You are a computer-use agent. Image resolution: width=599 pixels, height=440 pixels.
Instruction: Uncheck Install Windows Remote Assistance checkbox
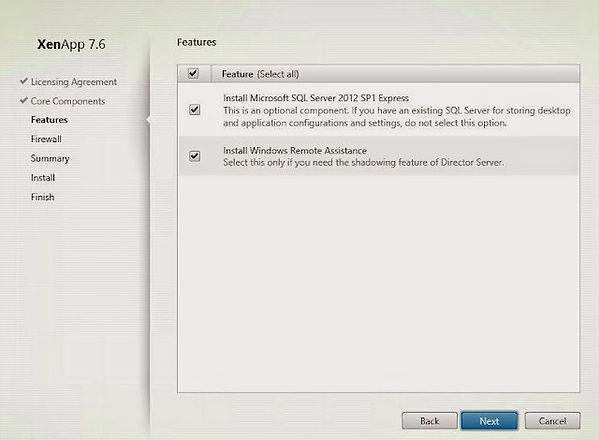tap(194, 156)
